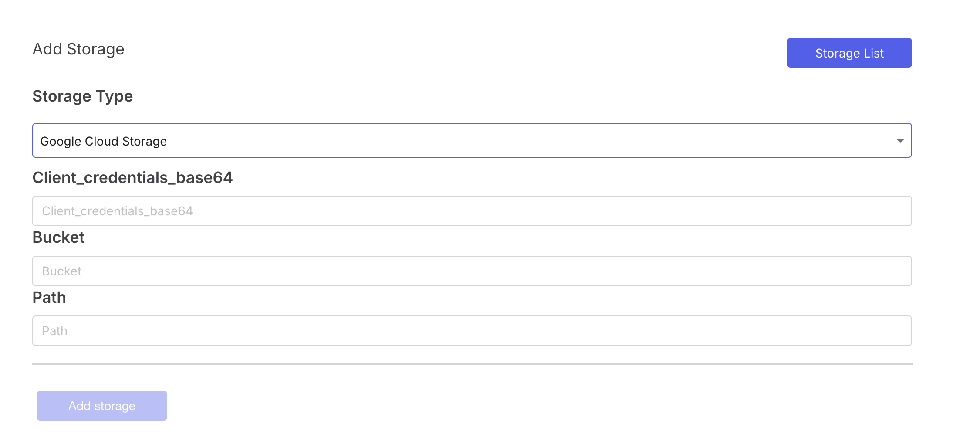This screenshot has width=980, height=441.
Task: Click the Storage List button
Action: [x=849, y=53]
